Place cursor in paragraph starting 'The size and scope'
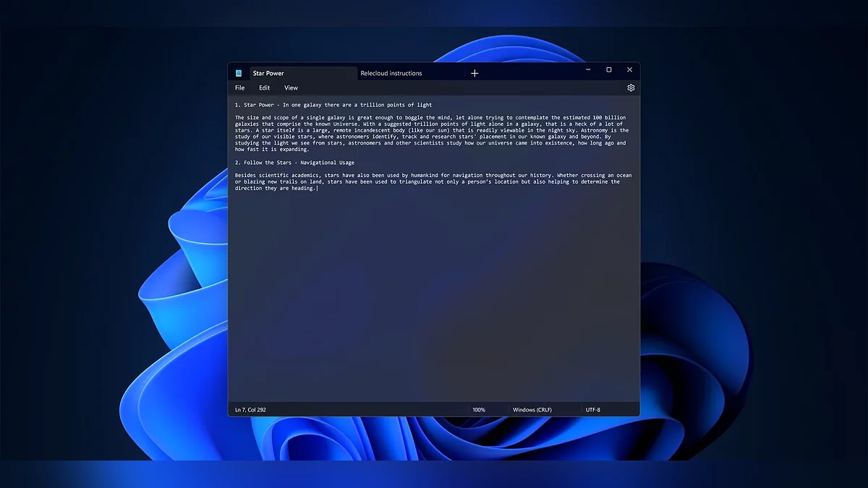868x488 pixels. [x=432, y=134]
